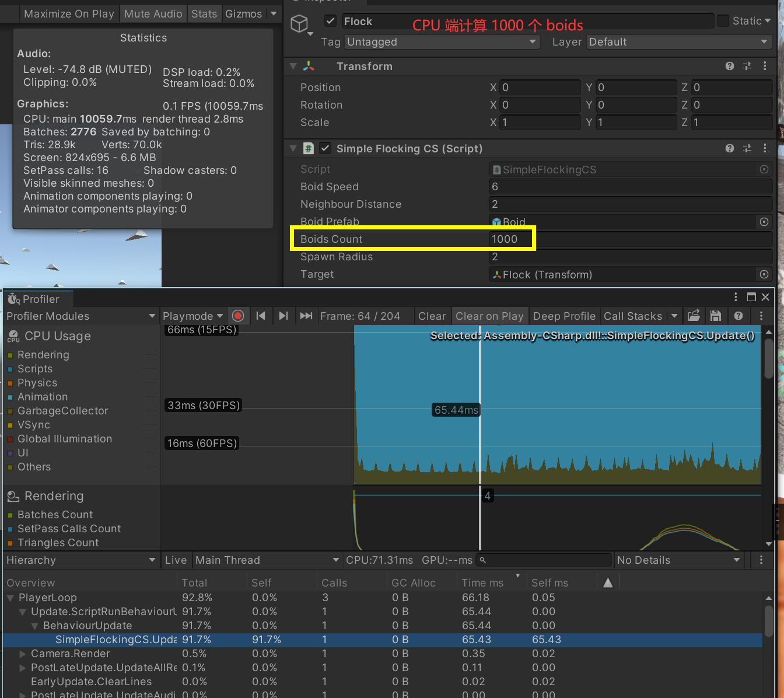Open the Playmode target dropdown
Image resolution: width=784 pixels, height=698 pixels.
[x=193, y=316]
